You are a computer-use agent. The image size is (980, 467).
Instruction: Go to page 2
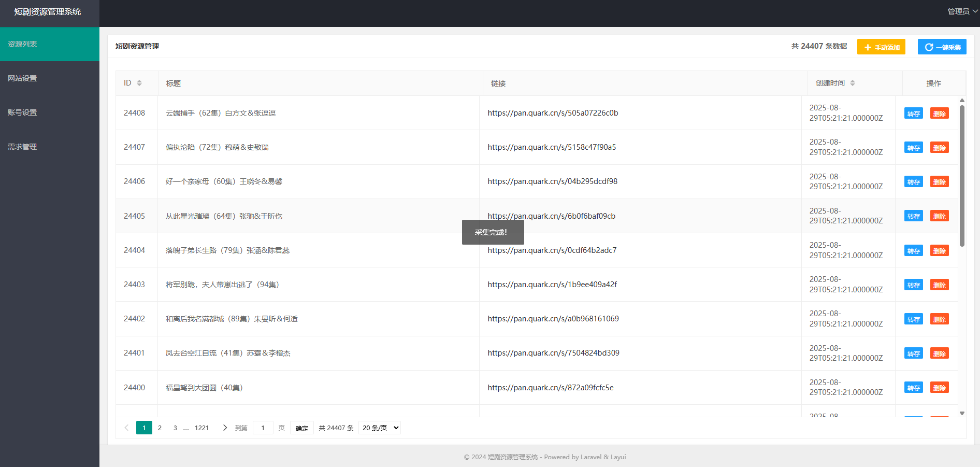tap(160, 428)
